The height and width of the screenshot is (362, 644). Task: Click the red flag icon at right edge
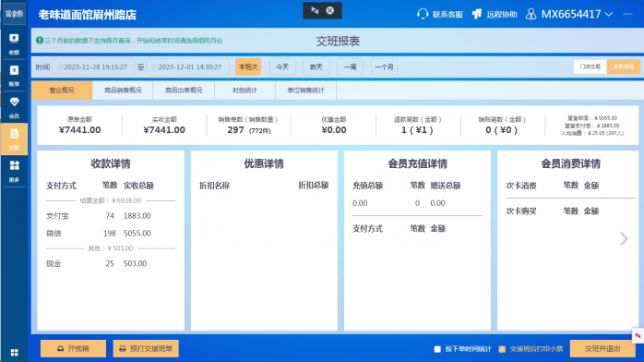click(x=638, y=336)
